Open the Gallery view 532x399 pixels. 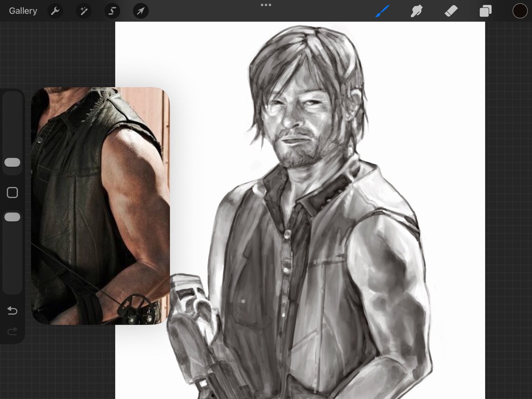[x=23, y=11]
